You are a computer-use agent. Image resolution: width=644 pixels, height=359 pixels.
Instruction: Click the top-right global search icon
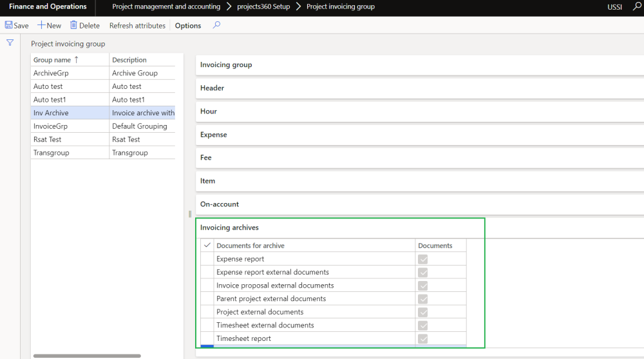[x=638, y=6]
